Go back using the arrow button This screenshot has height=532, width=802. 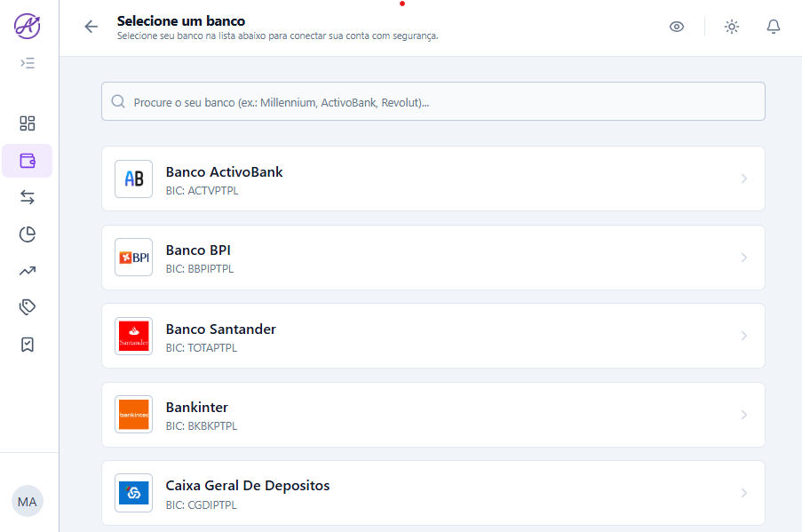[91, 27]
